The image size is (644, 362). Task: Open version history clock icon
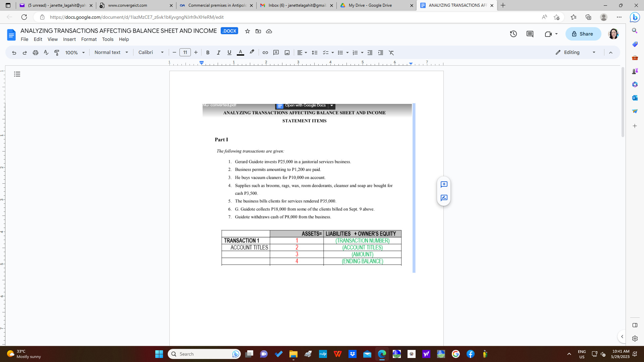513,34
